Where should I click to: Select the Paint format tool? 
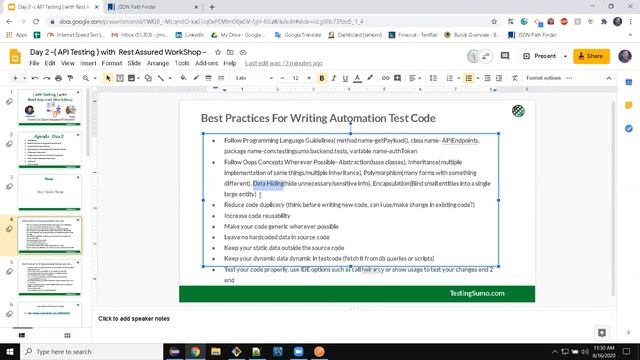70,78
